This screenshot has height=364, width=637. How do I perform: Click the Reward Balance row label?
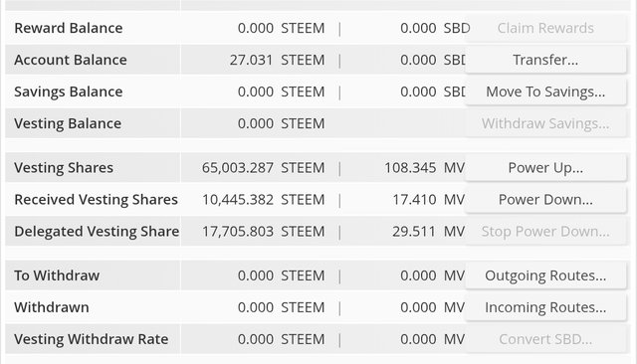[69, 28]
